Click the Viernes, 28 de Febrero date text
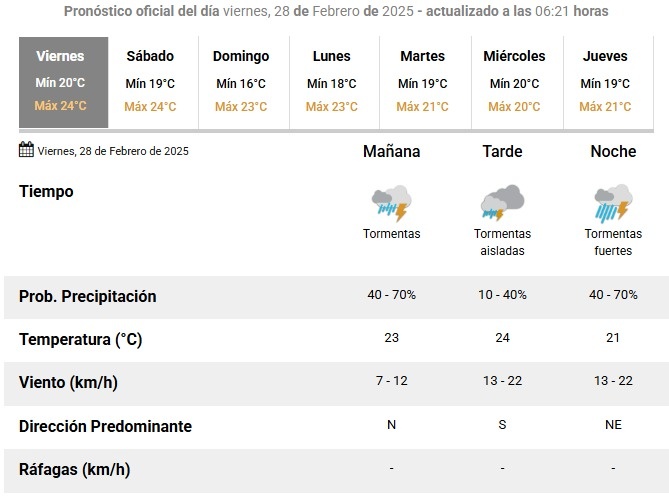This screenshot has width=669, height=500. [x=113, y=151]
